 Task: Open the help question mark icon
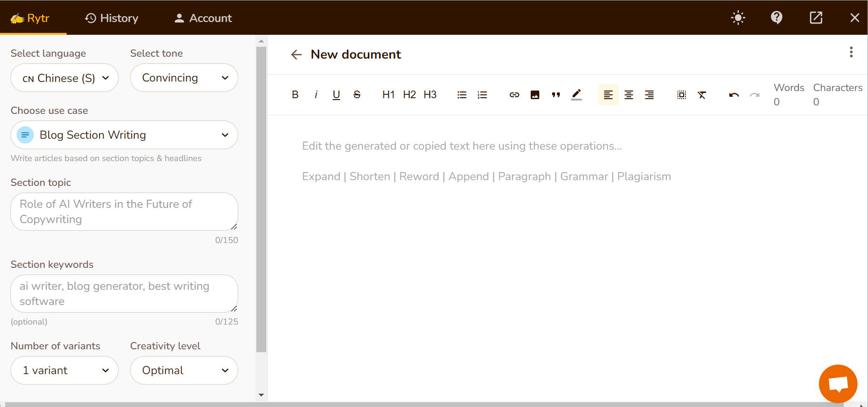(x=777, y=18)
